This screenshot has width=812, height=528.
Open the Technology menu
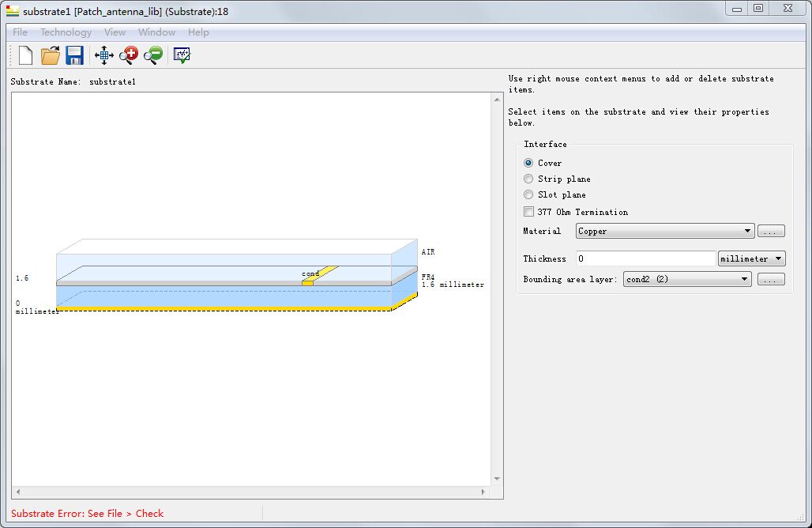click(x=66, y=32)
